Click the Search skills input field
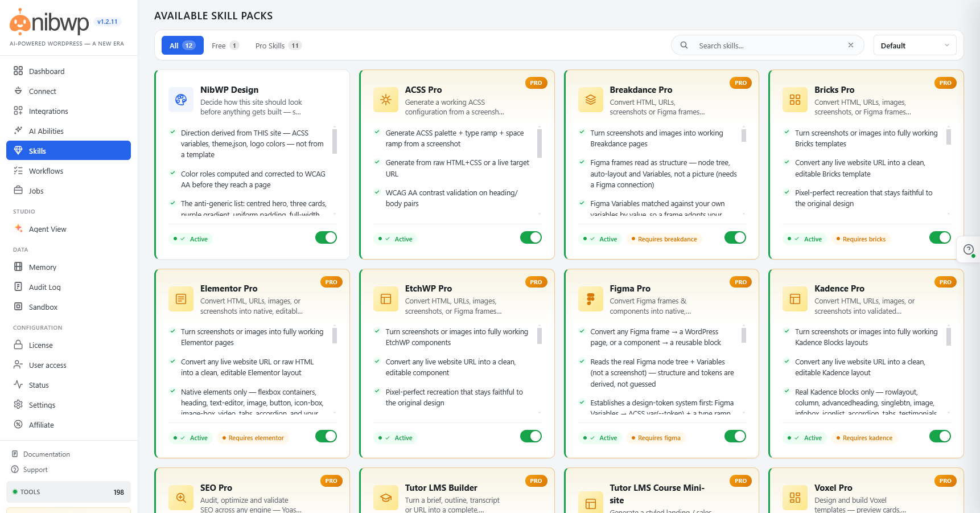The image size is (980, 513). click(767, 46)
